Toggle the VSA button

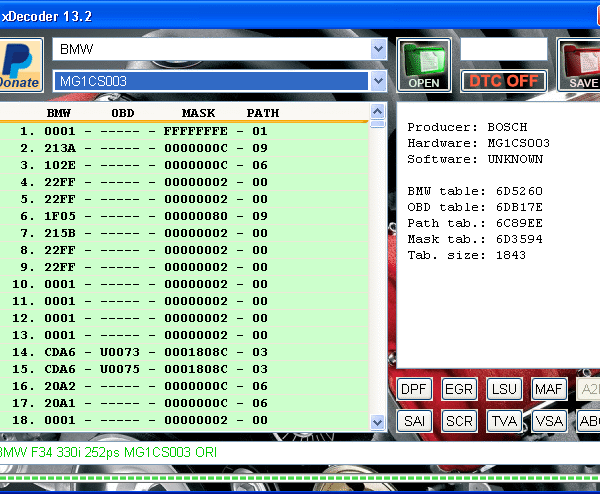point(549,421)
